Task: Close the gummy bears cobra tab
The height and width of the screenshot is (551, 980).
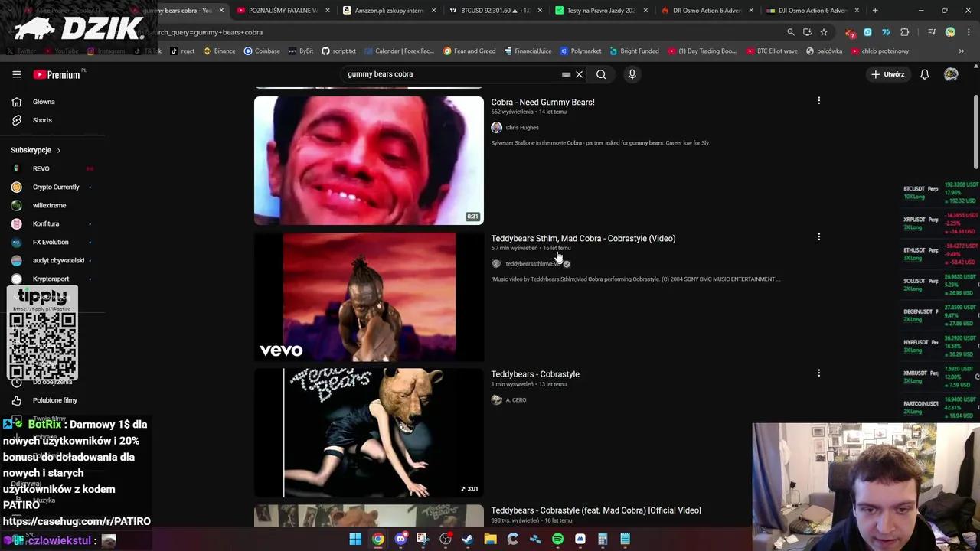Action: point(221,11)
